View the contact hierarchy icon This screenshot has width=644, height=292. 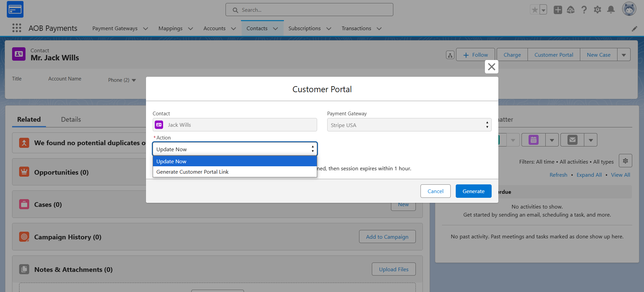(450, 55)
